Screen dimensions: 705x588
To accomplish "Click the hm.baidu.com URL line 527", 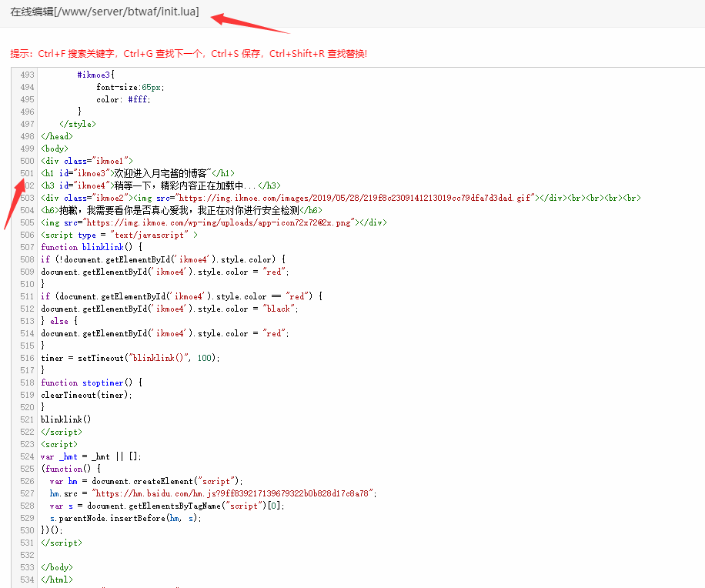I will 213,493.
